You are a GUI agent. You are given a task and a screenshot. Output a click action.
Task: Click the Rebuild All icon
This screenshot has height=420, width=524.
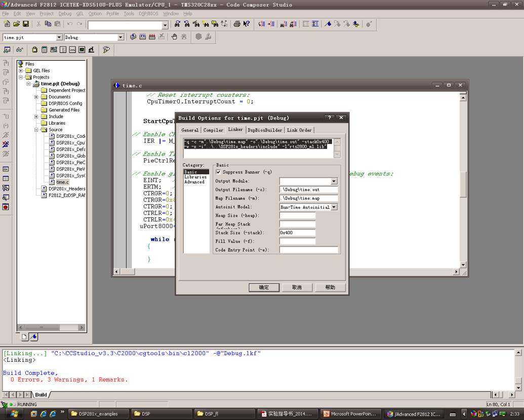point(152,37)
